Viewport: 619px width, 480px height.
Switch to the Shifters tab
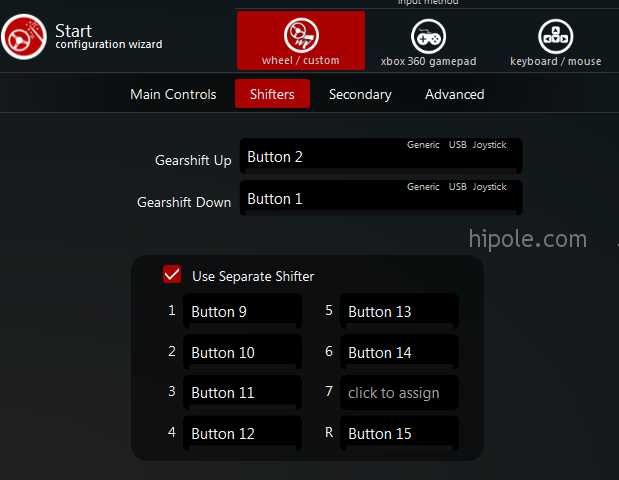pyautogui.click(x=272, y=94)
